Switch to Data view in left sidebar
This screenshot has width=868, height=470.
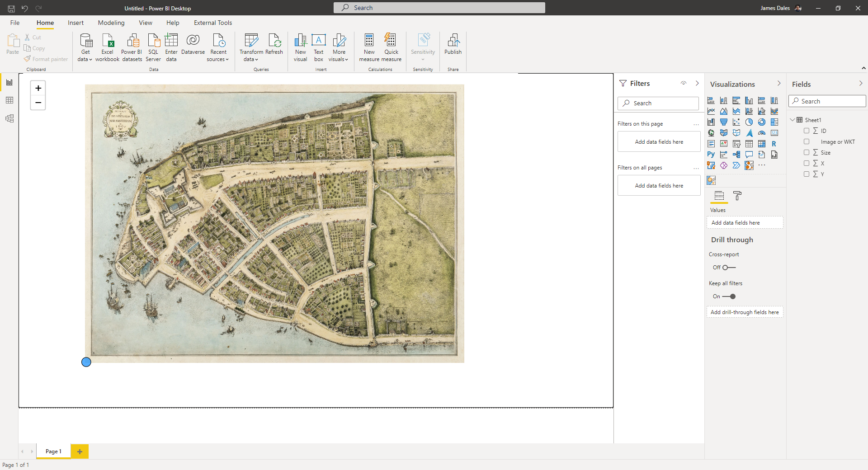(x=9, y=100)
